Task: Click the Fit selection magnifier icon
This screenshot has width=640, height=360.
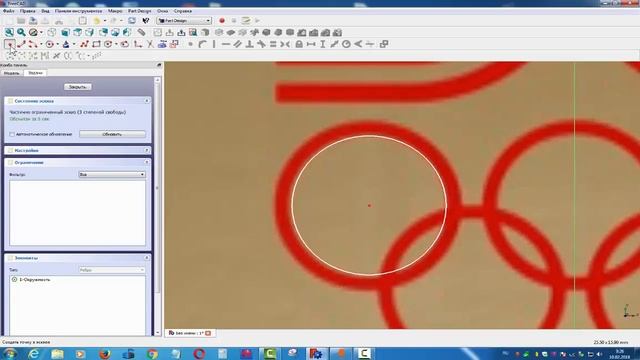Action: pos(21,32)
